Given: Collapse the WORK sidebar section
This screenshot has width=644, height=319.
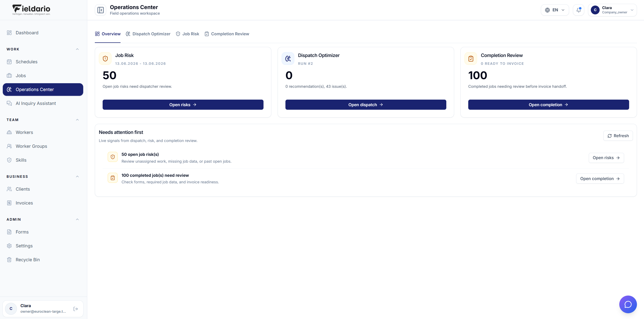Looking at the screenshot, I should pos(77,49).
